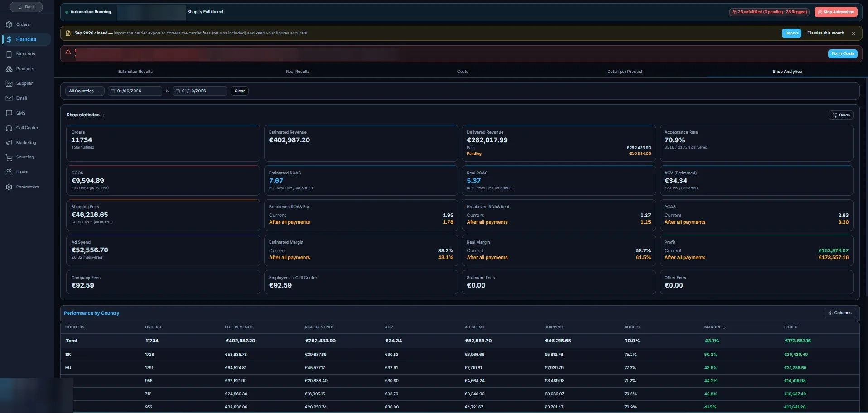Open Call Center headset icon
Viewport: 868px width, 413px height.
tap(9, 128)
